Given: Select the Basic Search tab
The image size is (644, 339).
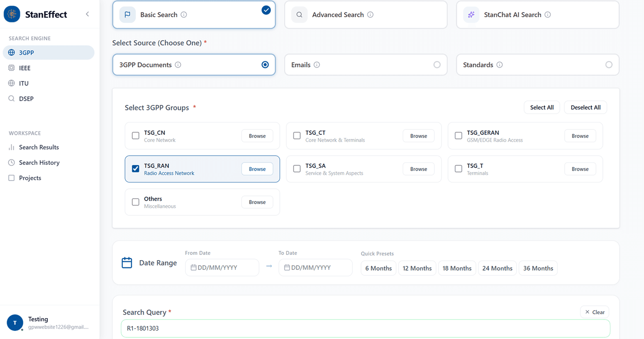Looking at the screenshot, I should click(194, 15).
